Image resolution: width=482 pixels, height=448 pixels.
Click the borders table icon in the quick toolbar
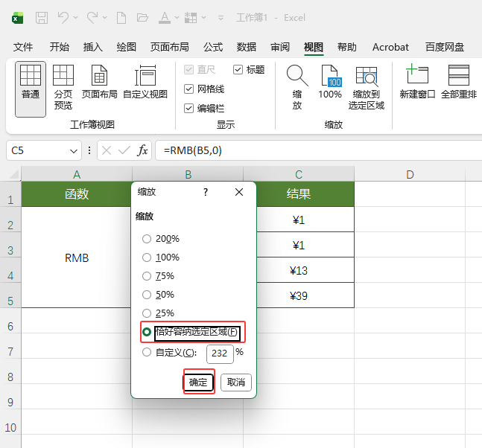191,18
